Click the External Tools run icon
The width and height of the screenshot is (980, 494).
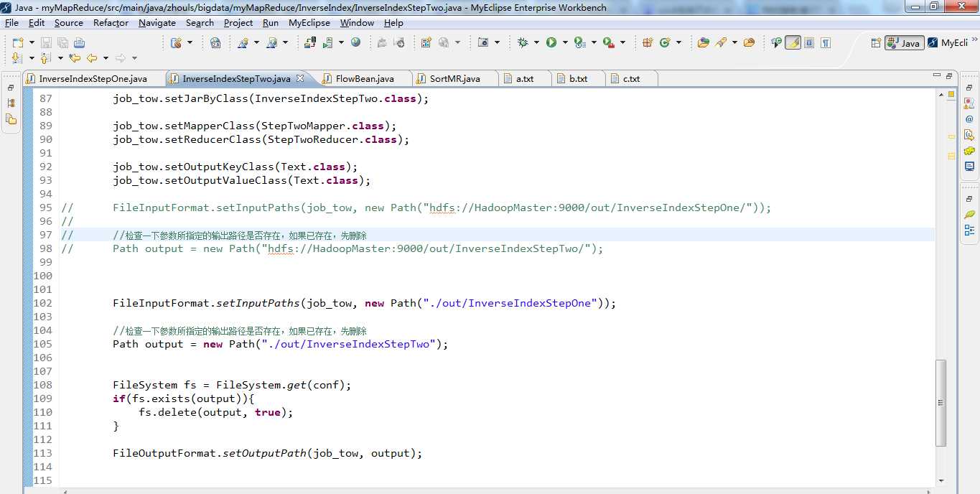608,43
